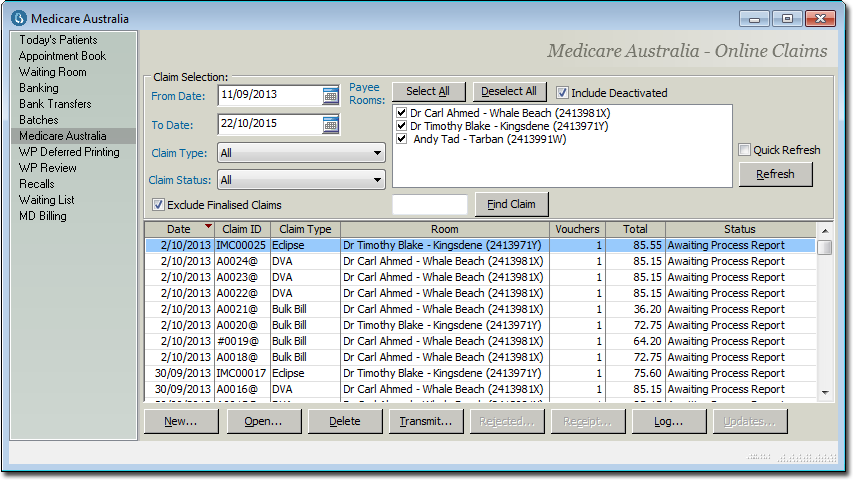Expand the Claim Status dropdown
The height and width of the screenshot is (480, 853).
[x=377, y=181]
